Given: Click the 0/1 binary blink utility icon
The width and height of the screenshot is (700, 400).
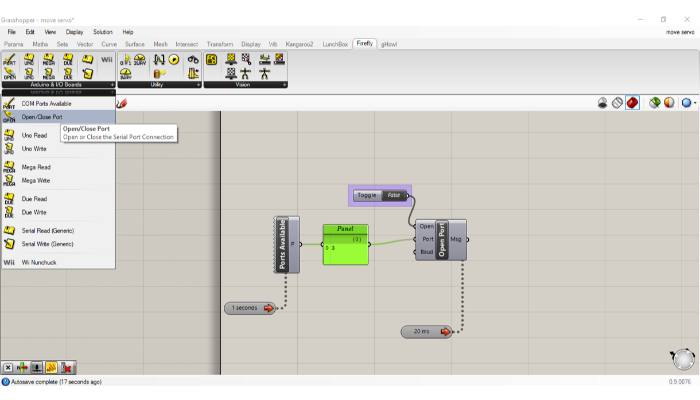Looking at the screenshot, I should [x=125, y=60].
